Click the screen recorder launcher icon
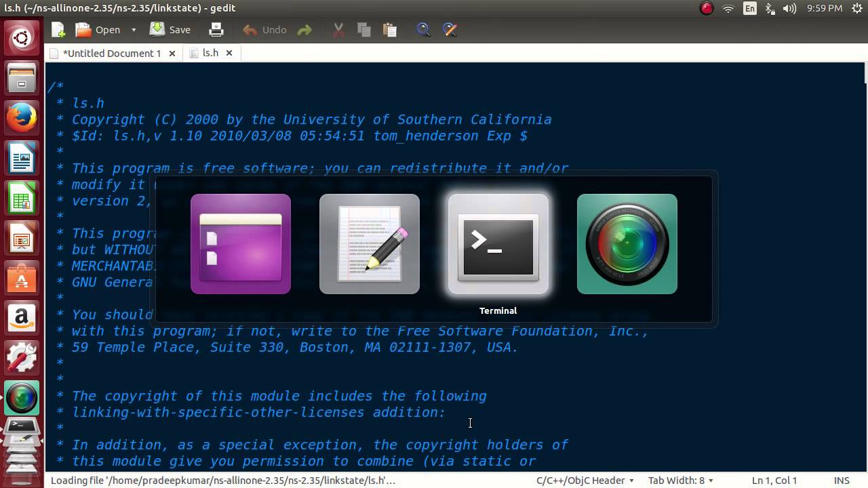The image size is (868, 488). (x=22, y=398)
